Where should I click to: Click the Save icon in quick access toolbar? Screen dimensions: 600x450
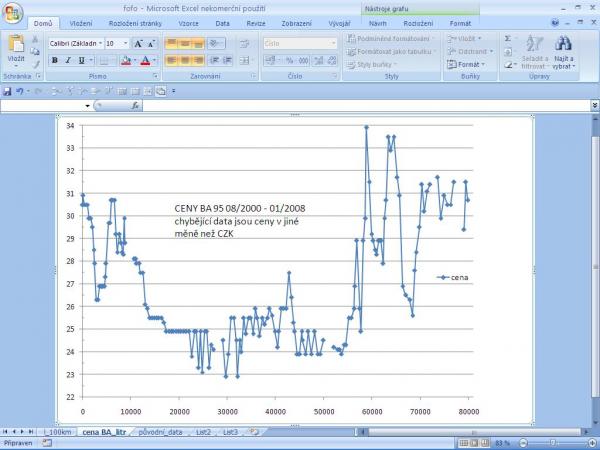(x=8, y=91)
